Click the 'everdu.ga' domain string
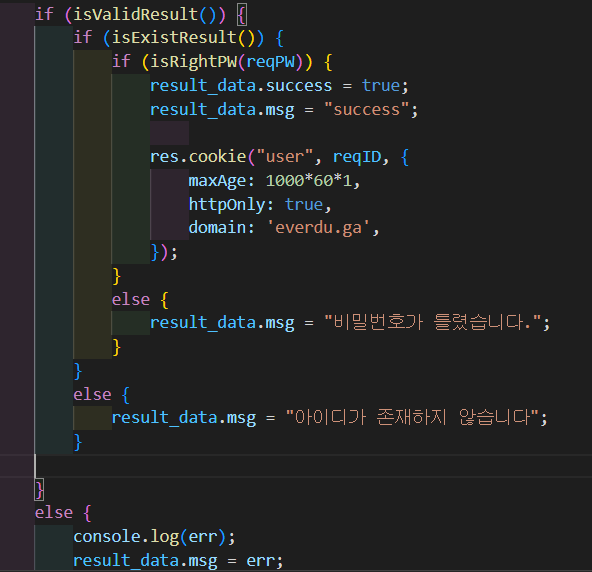Image resolution: width=592 pixels, height=572 pixels. point(319,228)
